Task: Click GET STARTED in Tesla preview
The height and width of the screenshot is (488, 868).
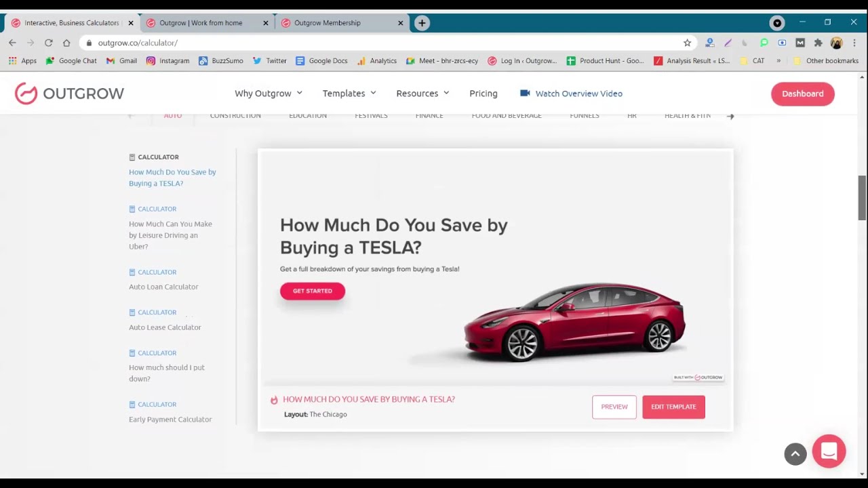Action: [x=313, y=291]
